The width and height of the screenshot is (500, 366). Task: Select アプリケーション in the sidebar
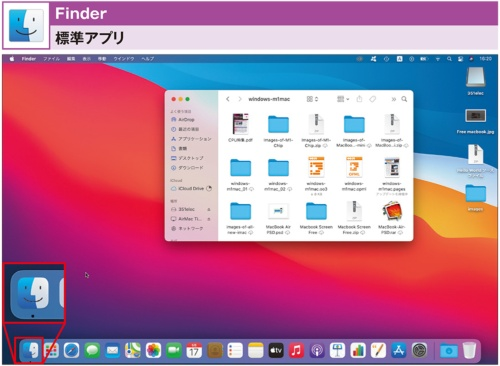point(191,139)
